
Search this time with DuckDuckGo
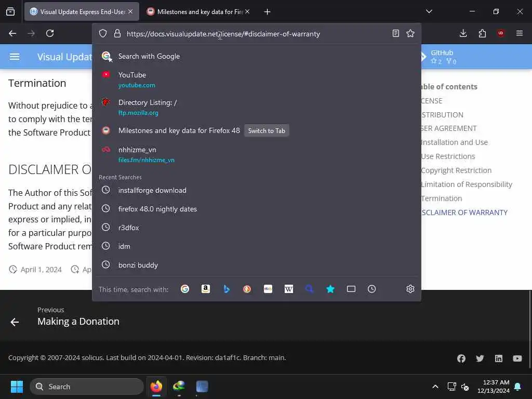click(247, 289)
